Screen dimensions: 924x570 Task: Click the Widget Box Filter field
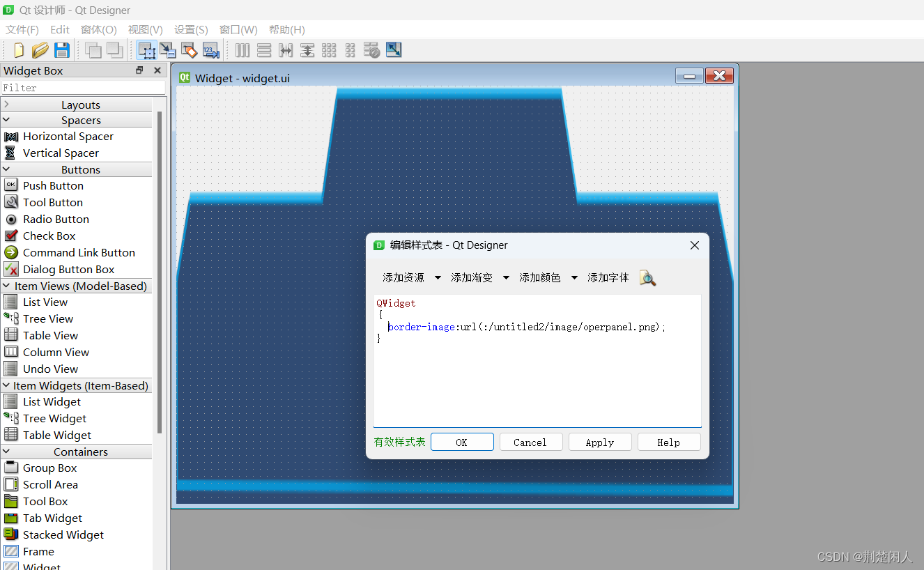pos(83,88)
